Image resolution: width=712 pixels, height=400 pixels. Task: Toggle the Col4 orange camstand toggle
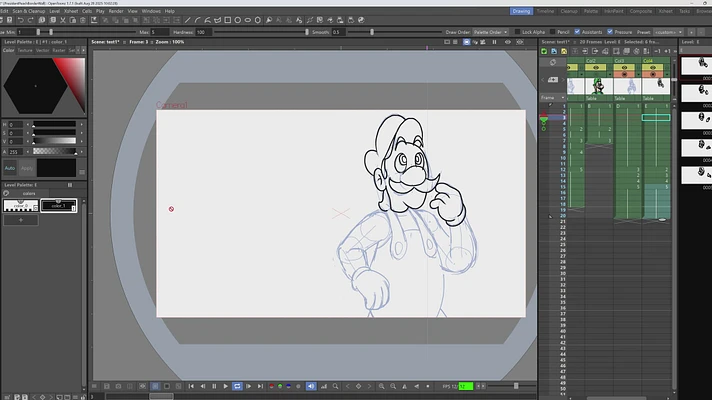653,74
